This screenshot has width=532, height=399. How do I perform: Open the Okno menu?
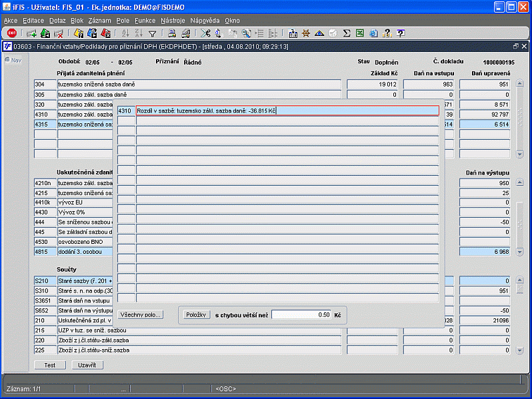click(232, 21)
